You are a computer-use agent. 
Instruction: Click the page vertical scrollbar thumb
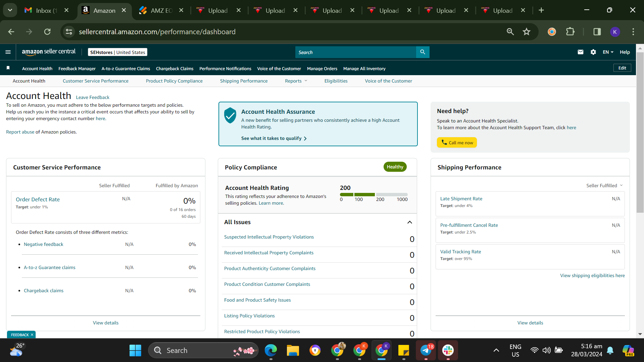(640, 133)
